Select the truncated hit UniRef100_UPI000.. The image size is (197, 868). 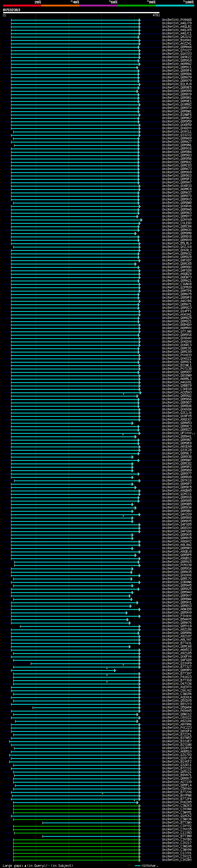pyautogui.click(x=178, y=433)
